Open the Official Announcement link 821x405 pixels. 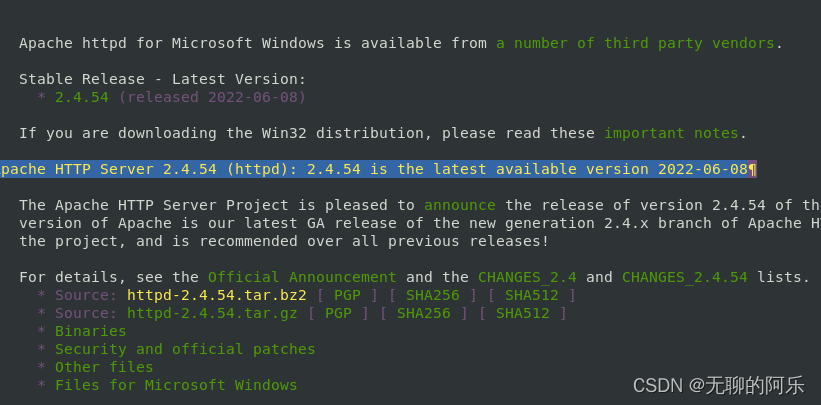click(x=302, y=277)
